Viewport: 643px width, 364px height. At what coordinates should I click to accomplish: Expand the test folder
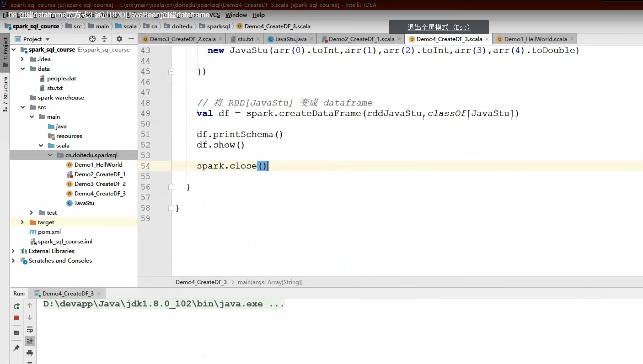coord(32,213)
